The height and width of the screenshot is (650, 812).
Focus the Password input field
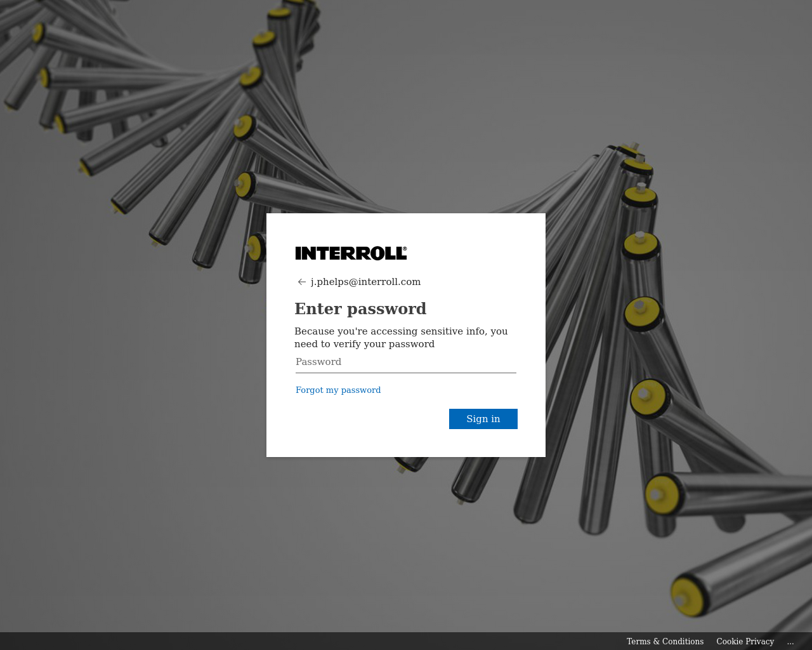point(406,362)
